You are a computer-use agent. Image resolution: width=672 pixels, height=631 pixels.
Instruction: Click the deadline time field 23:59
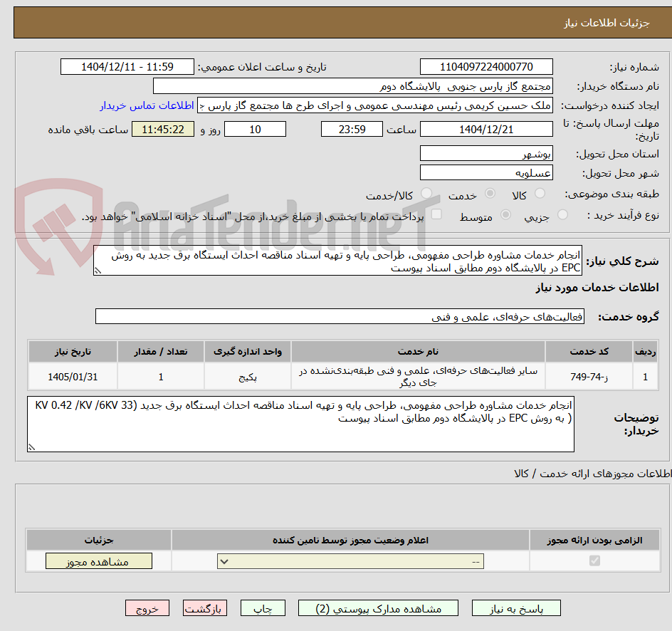352,129
